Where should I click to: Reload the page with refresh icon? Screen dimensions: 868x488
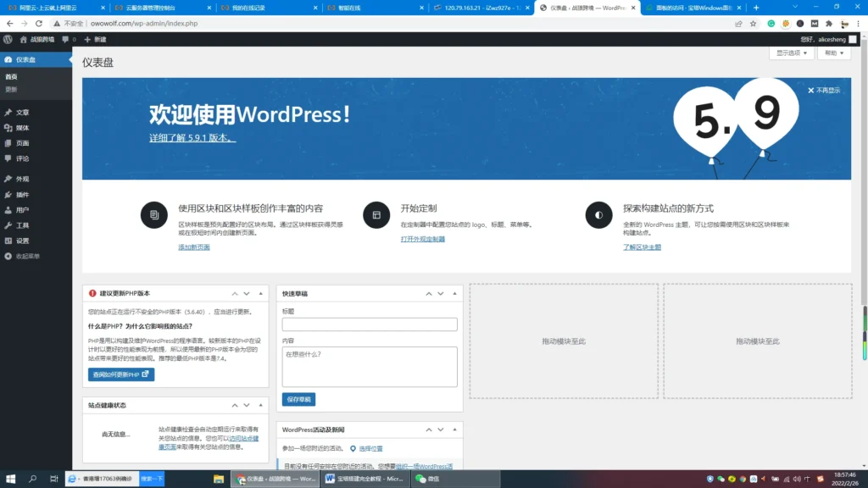39,24
